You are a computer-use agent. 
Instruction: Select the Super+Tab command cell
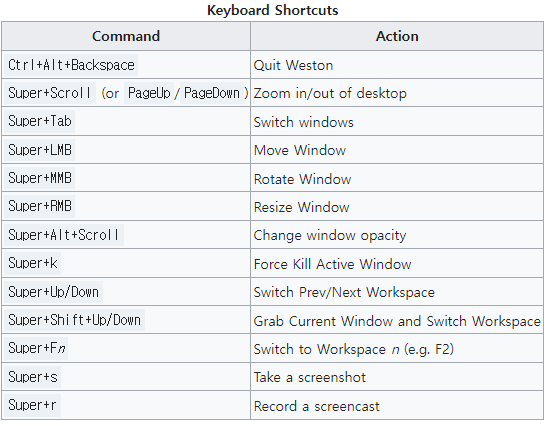coord(126,121)
